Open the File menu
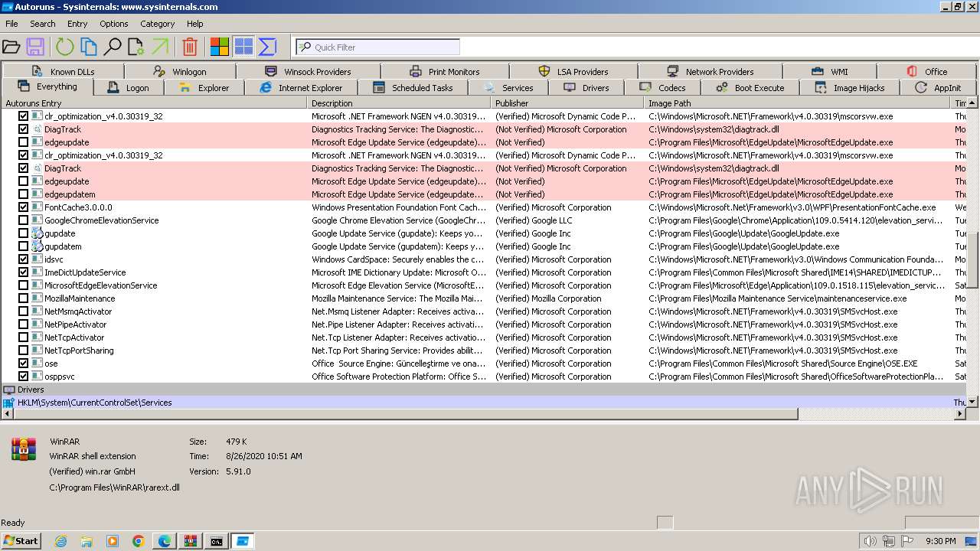This screenshot has width=980, height=551. [x=11, y=24]
